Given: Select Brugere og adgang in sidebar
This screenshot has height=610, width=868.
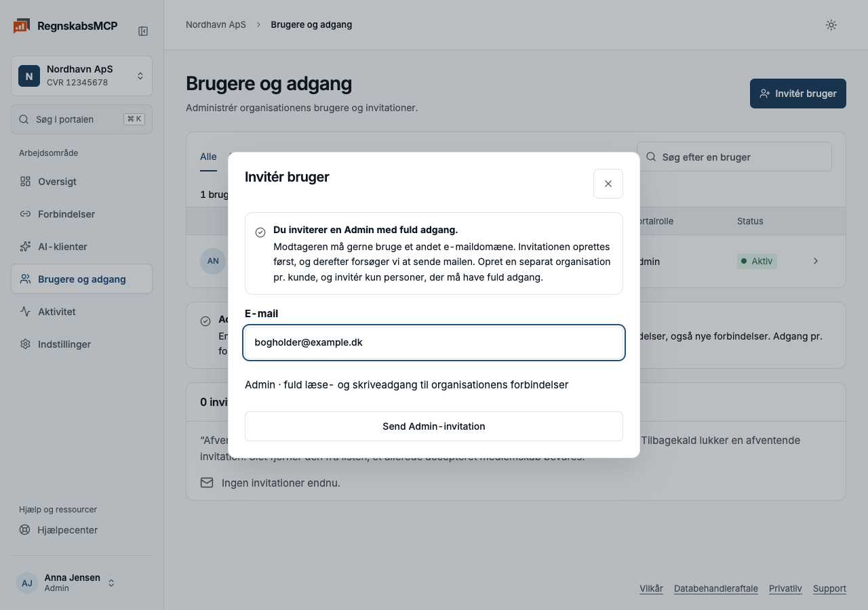Looking at the screenshot, I should click(81, 279).
